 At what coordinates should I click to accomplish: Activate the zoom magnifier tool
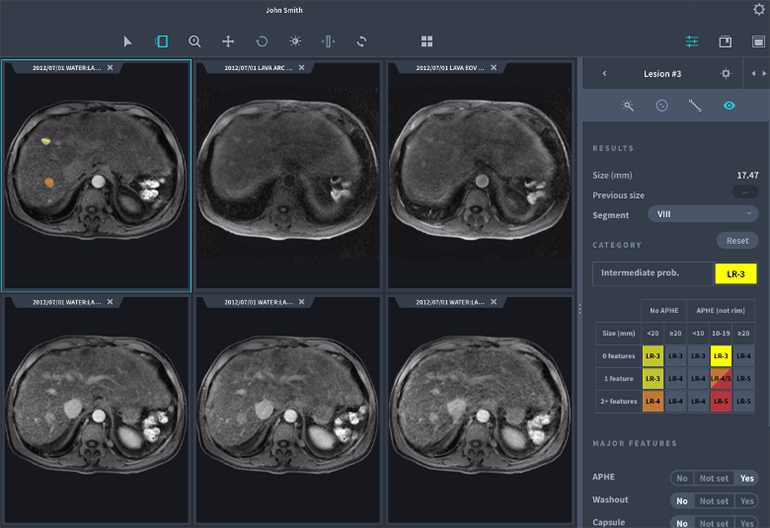[195, 41]
